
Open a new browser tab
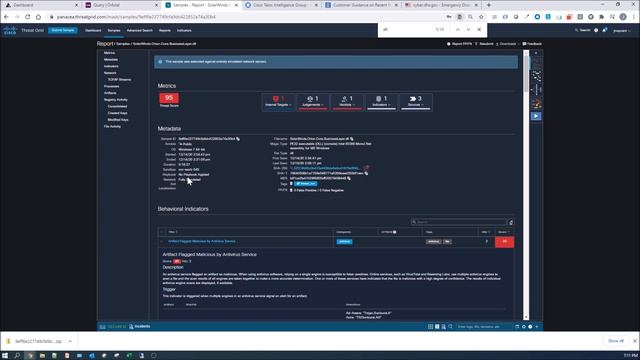(x=489, y=5)
